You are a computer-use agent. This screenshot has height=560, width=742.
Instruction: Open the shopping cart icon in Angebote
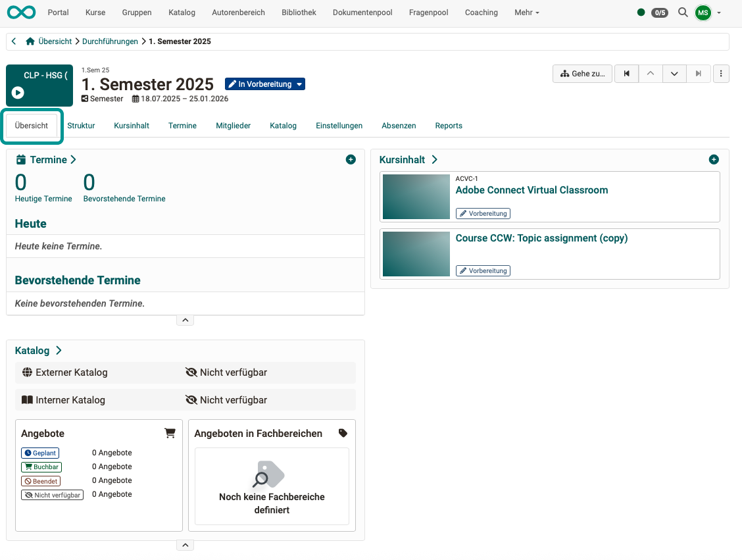[x=170, y=432]
